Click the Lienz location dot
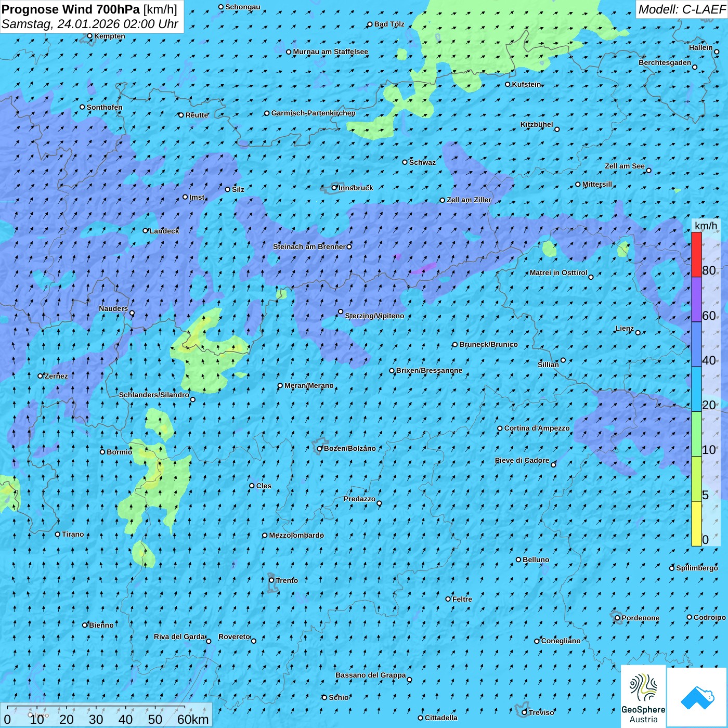Screen dimensions: 728x728 638,333
